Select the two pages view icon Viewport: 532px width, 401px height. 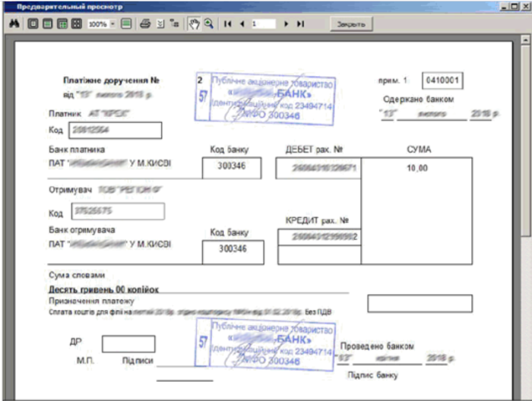click(62, 24)
